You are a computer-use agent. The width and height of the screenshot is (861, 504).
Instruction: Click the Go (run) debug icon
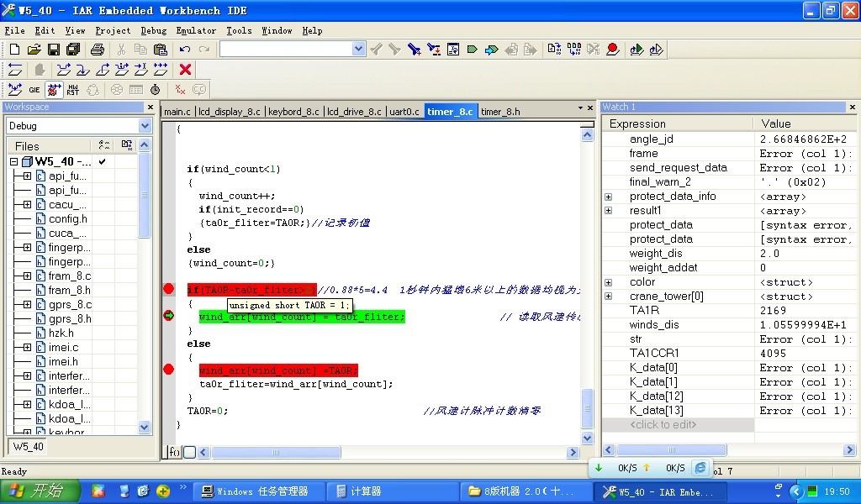click(x=161, y=70)
